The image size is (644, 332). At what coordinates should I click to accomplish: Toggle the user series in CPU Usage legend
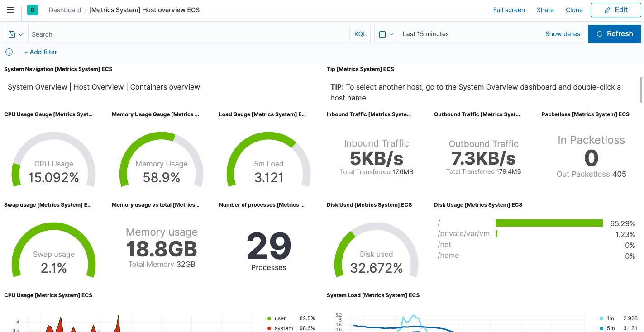(x=280, y=318)
